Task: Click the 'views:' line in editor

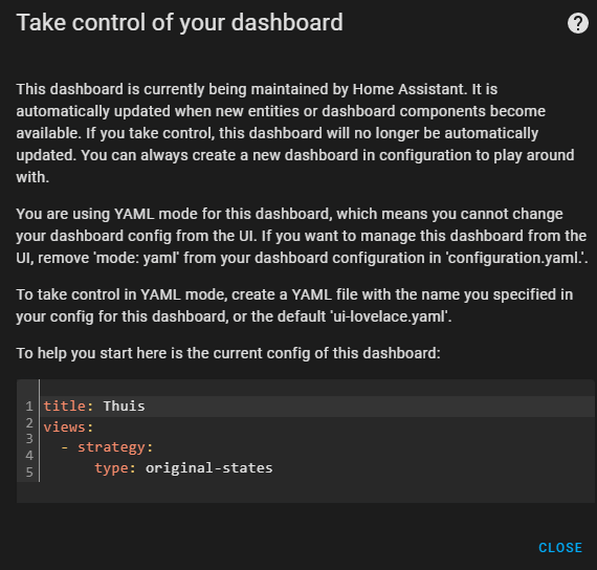Action: coord(317,427)
